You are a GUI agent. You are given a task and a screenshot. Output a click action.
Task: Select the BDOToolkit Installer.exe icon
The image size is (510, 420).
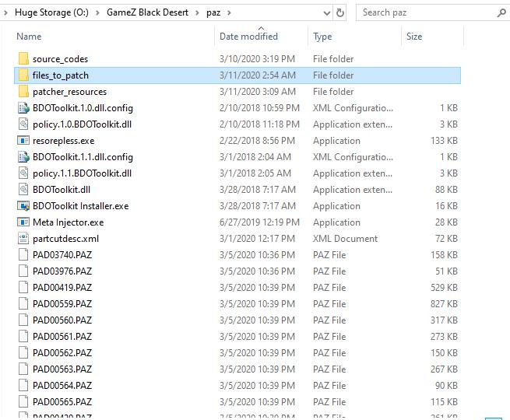pos(23,206)
